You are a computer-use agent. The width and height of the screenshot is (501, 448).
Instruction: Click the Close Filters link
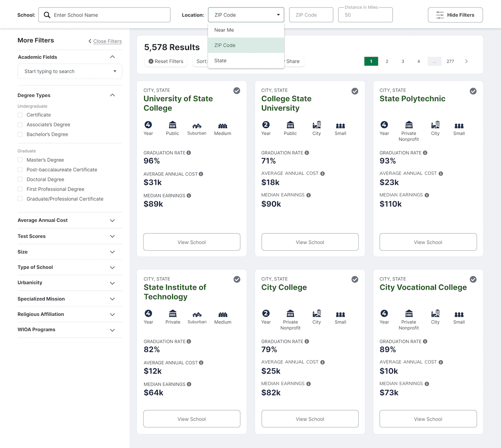107,41
